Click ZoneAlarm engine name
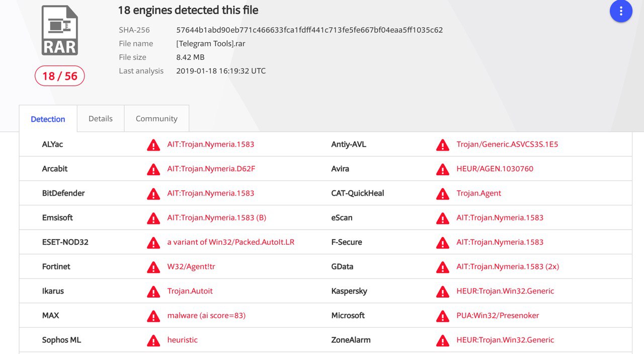 pyautogui.click(x=351, y=340)
